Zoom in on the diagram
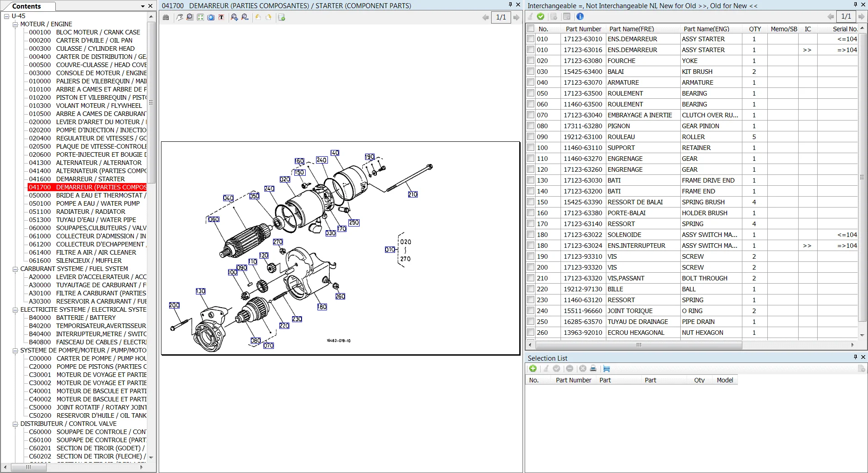The width and height of the screenshot is (868, 473). [x=234, y=17]
